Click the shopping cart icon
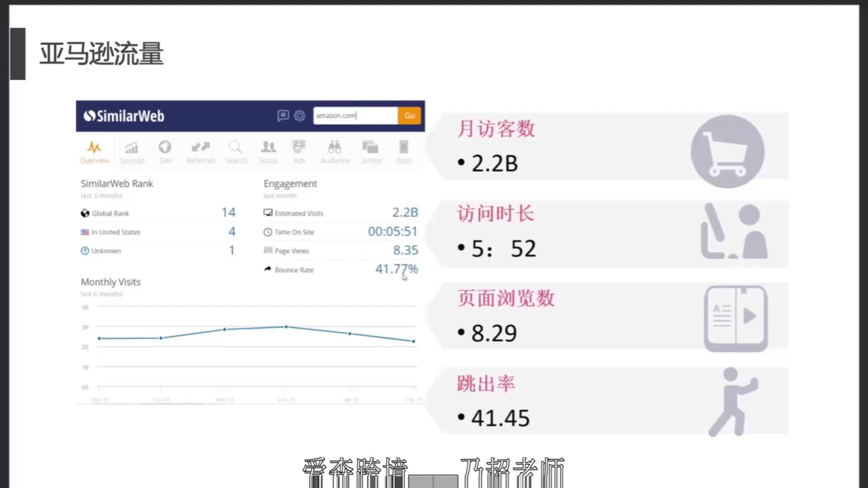 click(727, 152)
